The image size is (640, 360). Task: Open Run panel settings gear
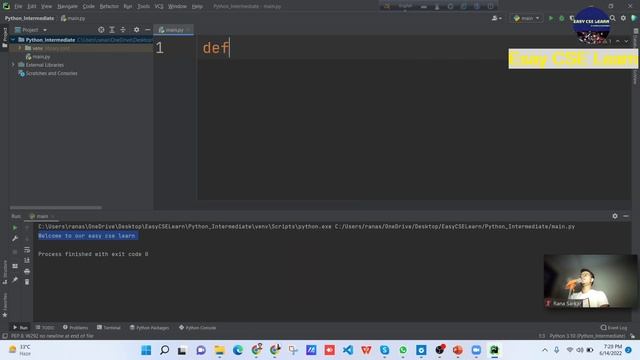615,216
